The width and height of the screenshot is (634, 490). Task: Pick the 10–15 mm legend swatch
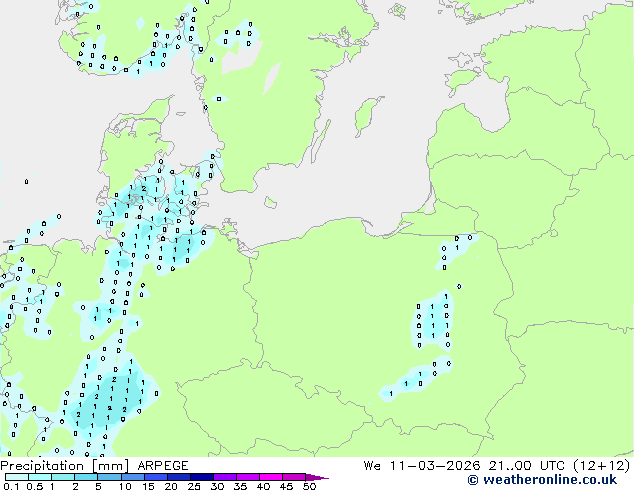pyautogui.click(x=132, y=477)
